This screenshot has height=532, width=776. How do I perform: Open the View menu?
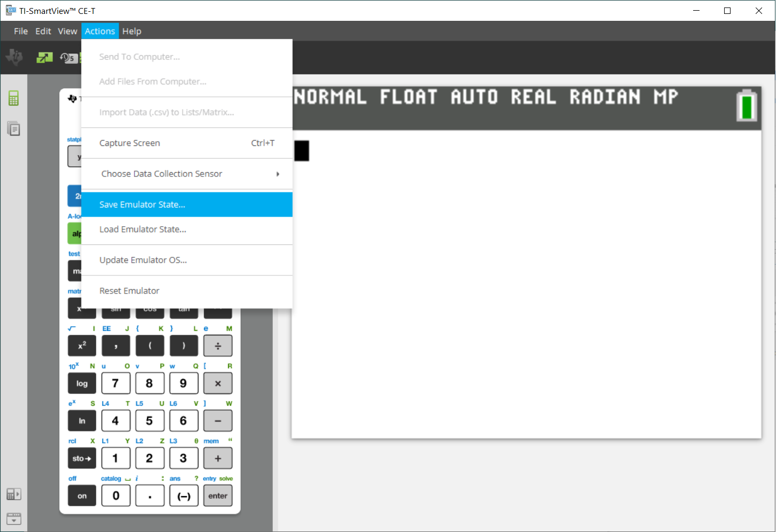coord(67,31)
